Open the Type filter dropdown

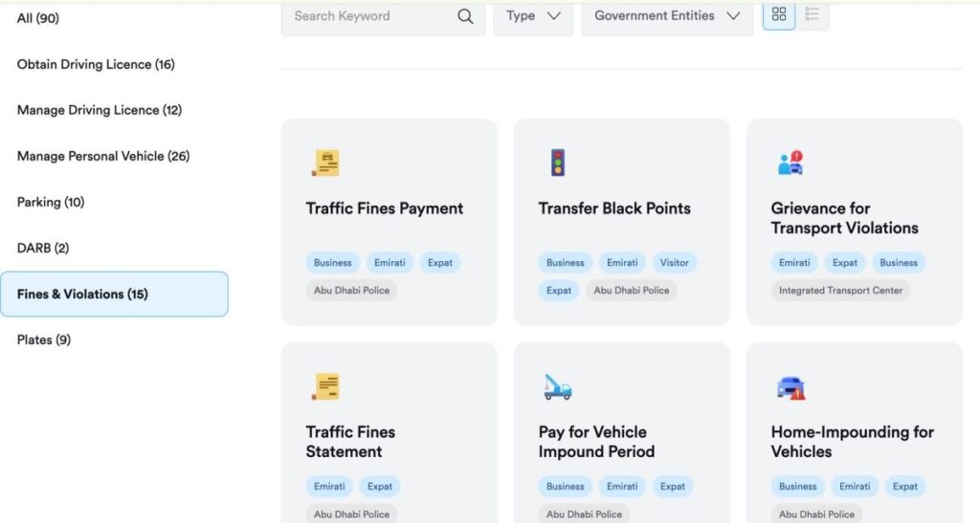[533, 16]
